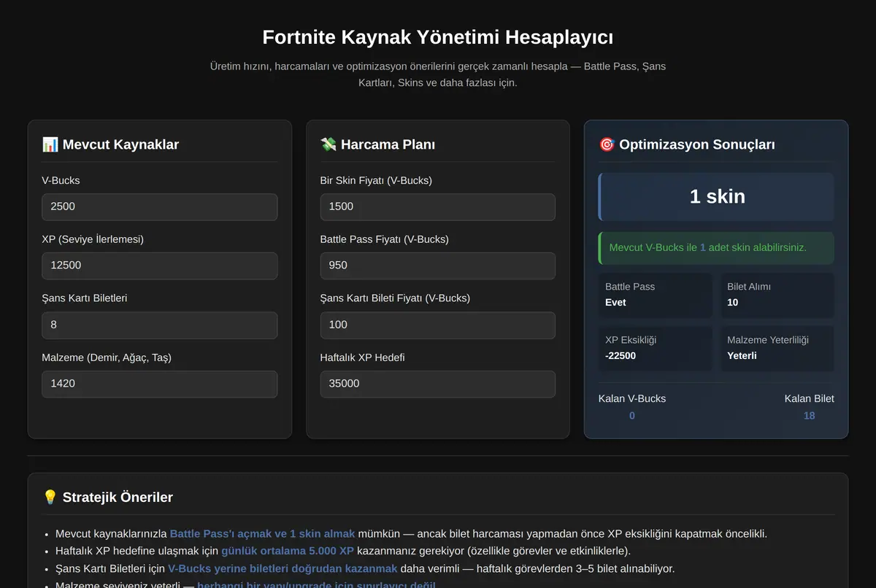Select the Battle Pass "Evet" result card
This screenshot has height=588, width=876.
coord(656,295)
